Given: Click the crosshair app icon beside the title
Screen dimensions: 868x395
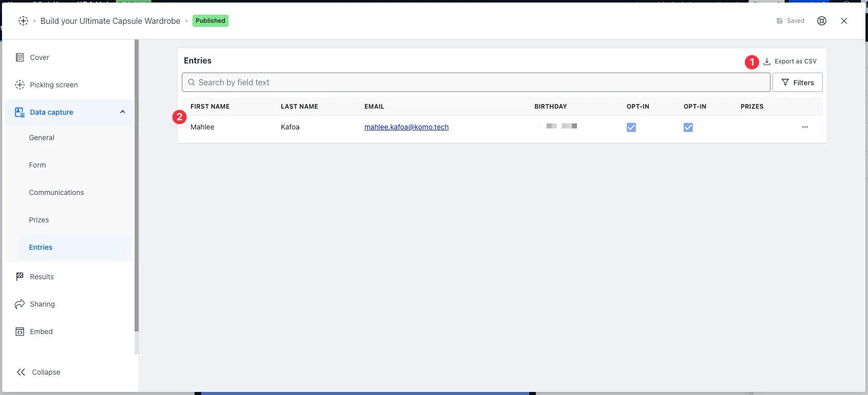Looking at the screenshot, I should 23,21.
